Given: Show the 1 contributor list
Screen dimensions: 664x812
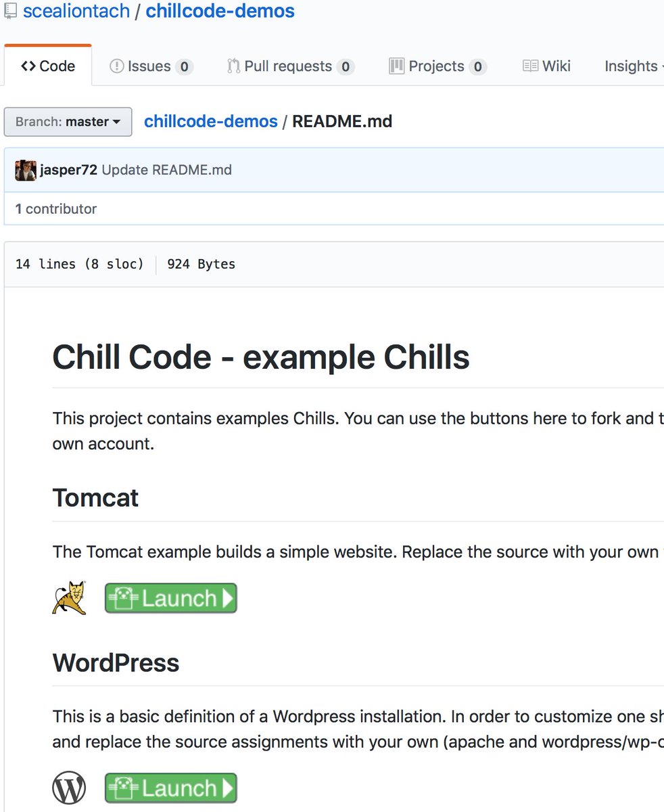Looking at the screenshot, I should [56, 209].
